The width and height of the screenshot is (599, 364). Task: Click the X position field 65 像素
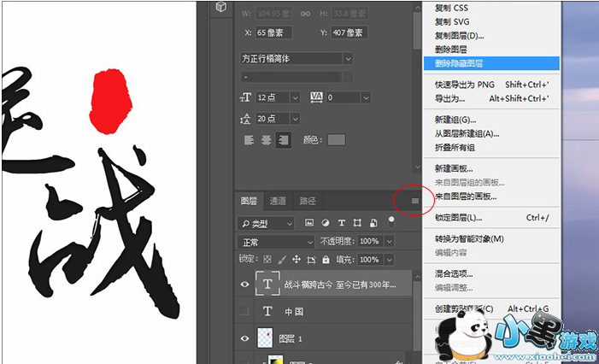click(273, 32)
